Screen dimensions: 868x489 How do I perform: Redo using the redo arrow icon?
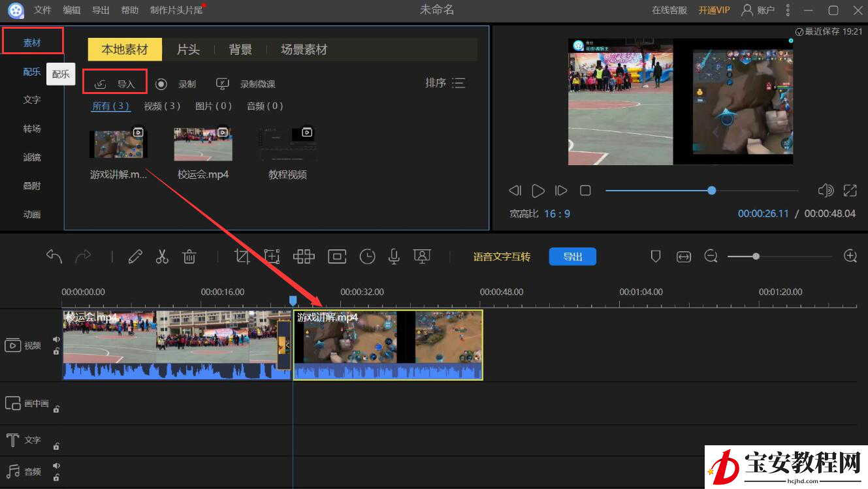pyautogui.click(x=83, y=257)
